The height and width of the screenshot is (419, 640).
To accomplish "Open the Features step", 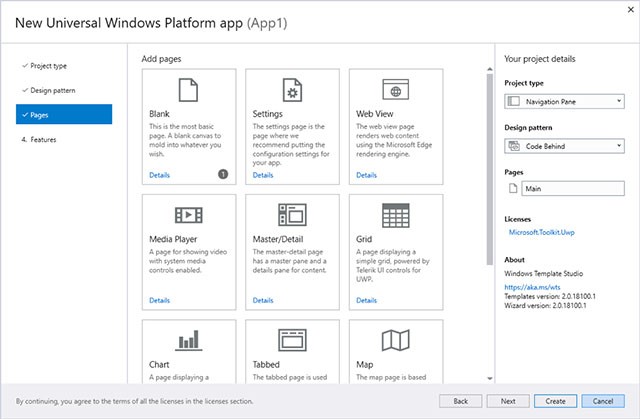I will coord(43,140).
